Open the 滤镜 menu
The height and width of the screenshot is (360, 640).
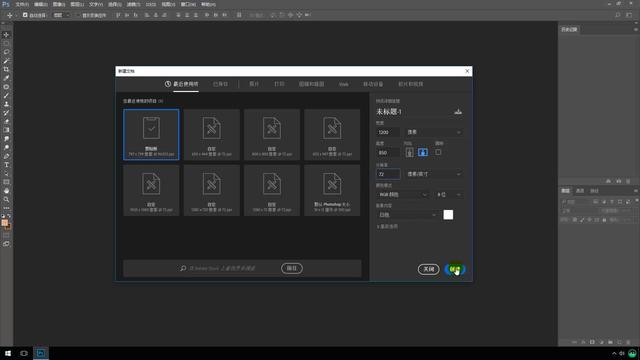(133, 4)
